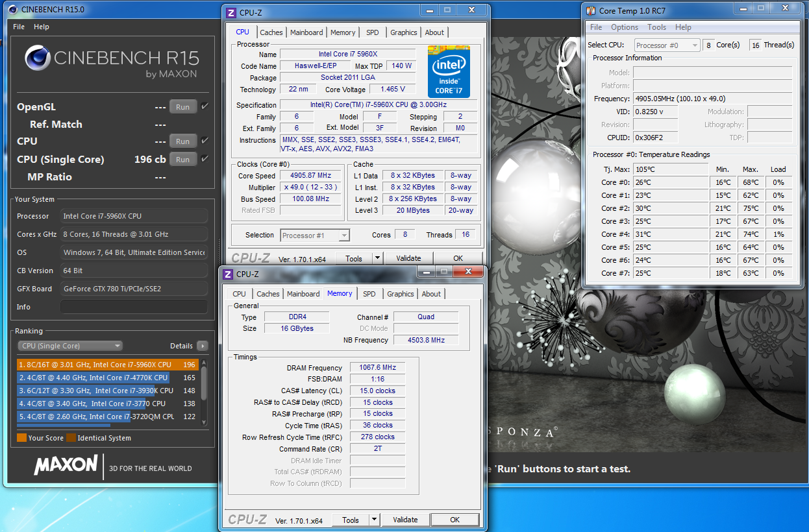Select Caches tab in lower CPU-Z window

point(268,294)
